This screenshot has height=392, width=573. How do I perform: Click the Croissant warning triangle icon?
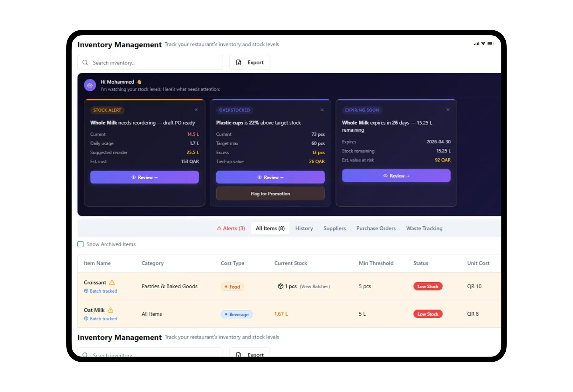coord(112,283)
